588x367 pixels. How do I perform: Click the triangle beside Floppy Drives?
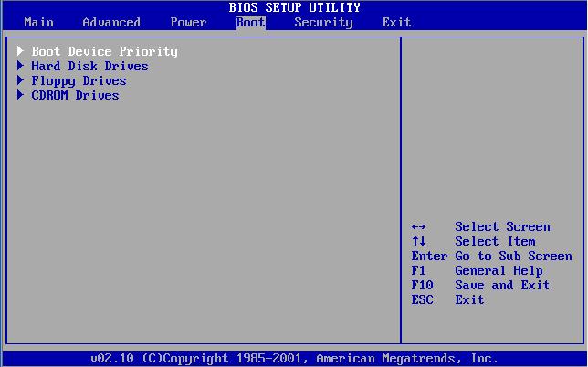click(x=20, y=80)
